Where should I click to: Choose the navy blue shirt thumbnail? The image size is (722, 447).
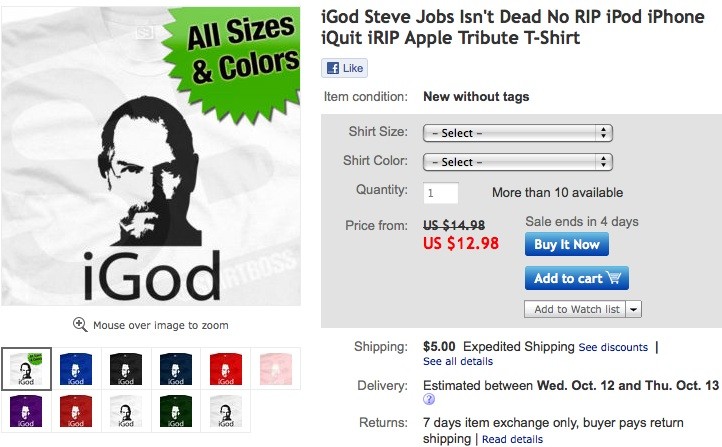pos(175,369)
